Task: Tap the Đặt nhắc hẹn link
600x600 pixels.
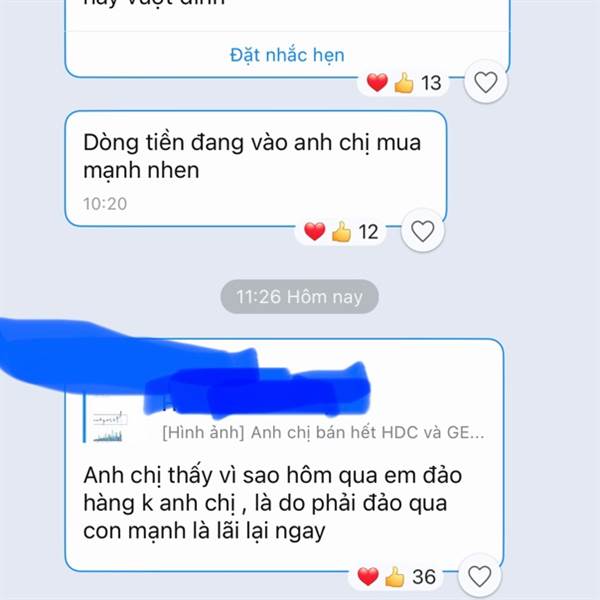Action: (287, 55)
